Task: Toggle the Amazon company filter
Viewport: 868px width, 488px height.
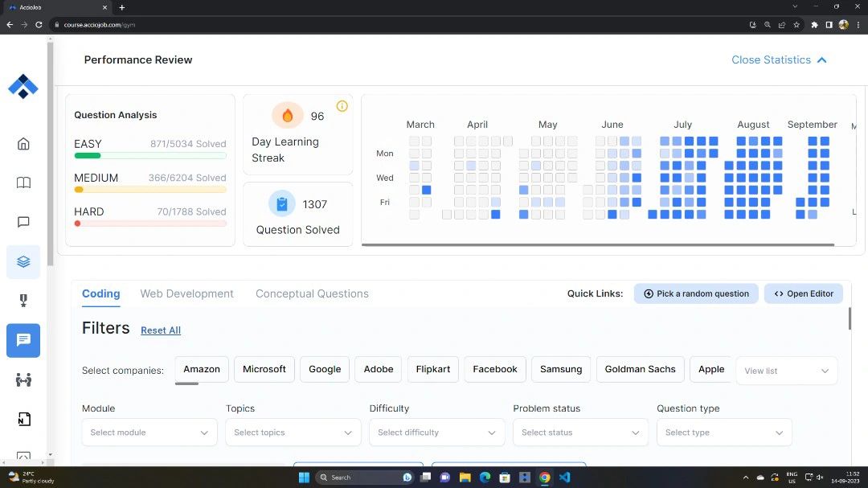Action: [202, 369]
